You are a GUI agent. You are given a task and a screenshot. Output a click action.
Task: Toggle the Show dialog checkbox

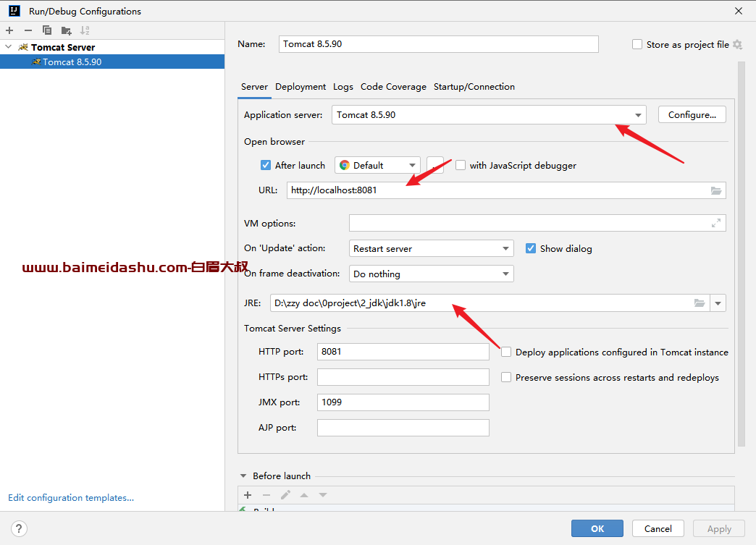[x=530, y=248]
